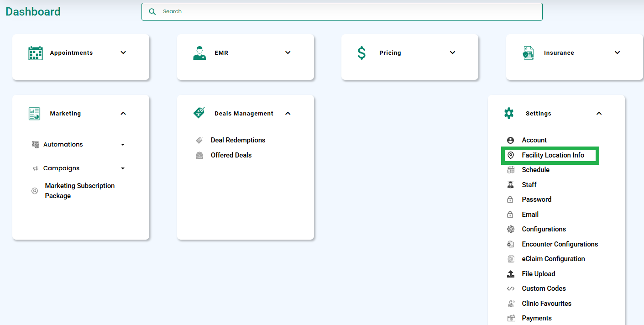Click the Automations icon under Marketing
This screenshot has width=644, height=325.
pyautogui.click(x=35, y=145)
